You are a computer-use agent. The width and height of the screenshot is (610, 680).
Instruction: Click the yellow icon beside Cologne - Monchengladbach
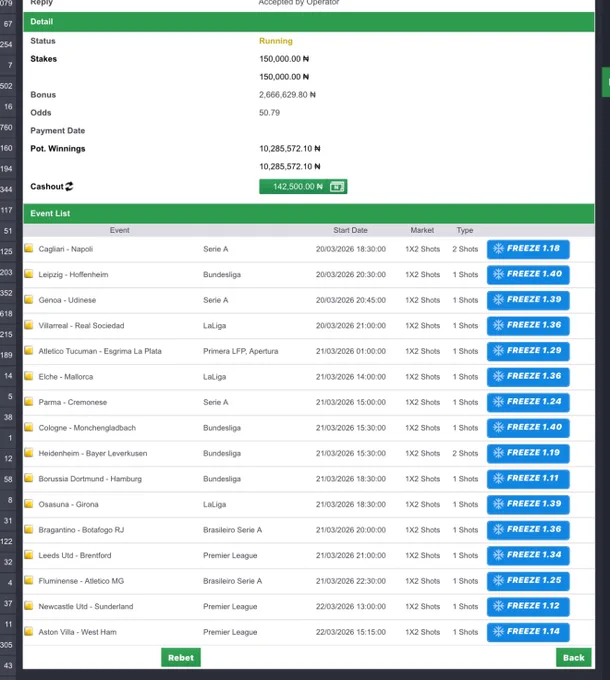point(29,428)
